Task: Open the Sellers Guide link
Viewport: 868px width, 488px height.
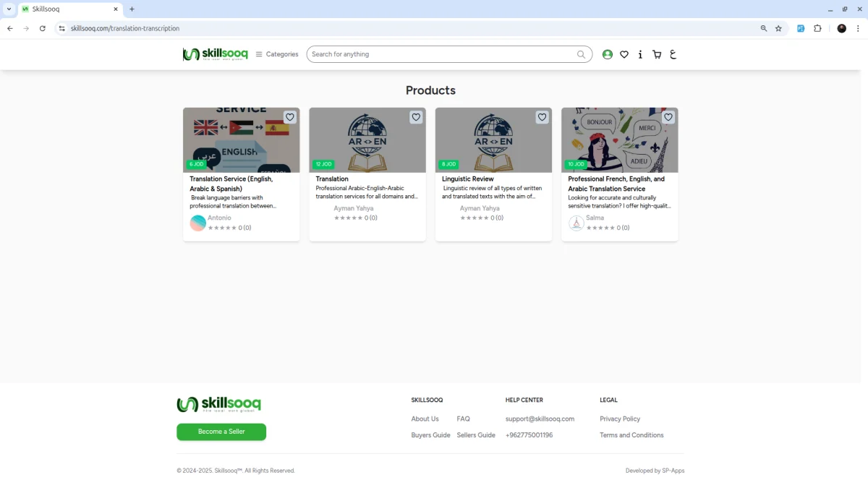Action: pos(476,435)
